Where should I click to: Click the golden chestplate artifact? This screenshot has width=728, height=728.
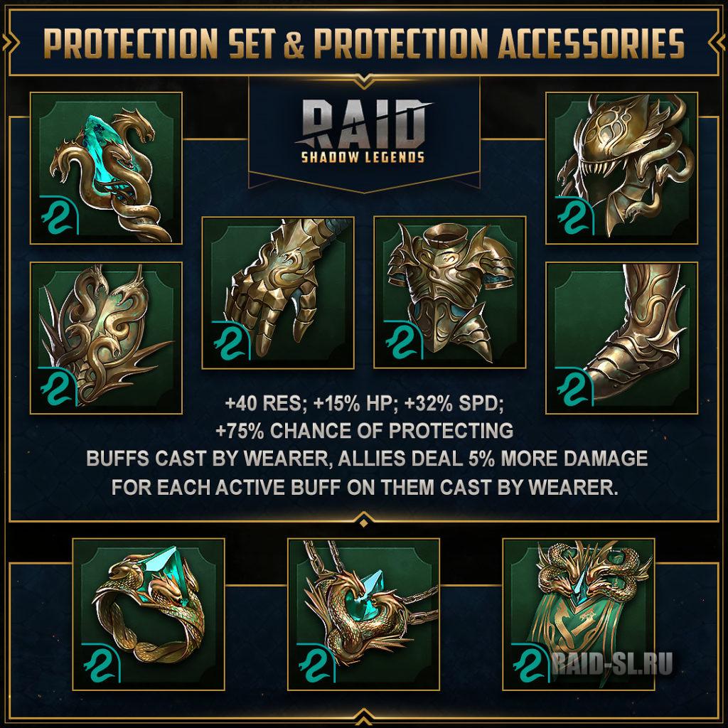point(449,293)
